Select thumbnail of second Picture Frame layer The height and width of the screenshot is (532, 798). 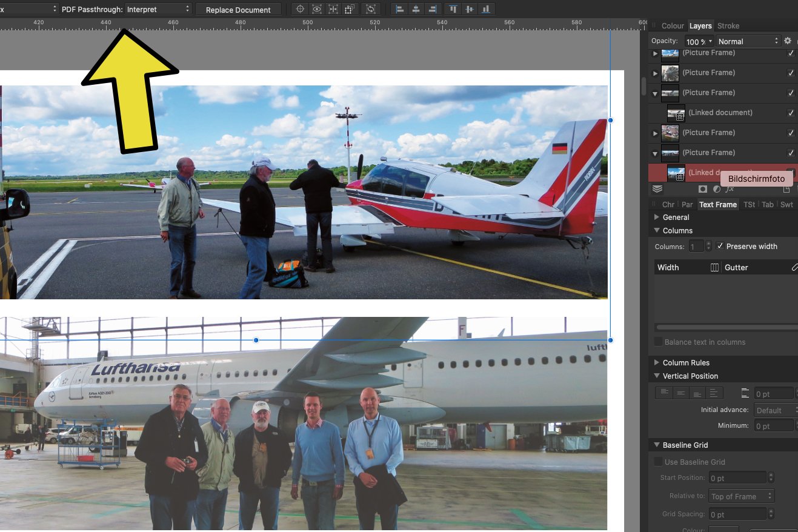[670, 73]
